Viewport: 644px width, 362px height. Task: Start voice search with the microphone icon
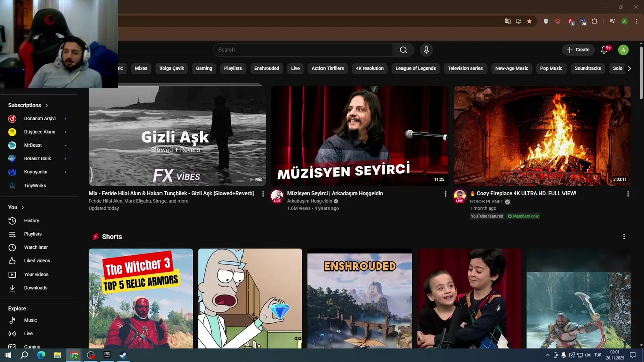[x=426, y=50]
